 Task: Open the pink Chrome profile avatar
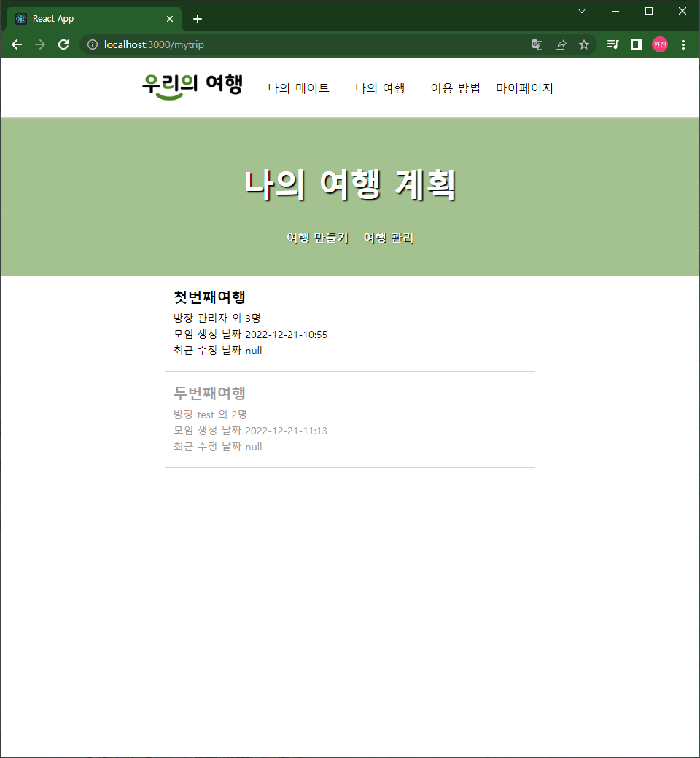point(660,44)
